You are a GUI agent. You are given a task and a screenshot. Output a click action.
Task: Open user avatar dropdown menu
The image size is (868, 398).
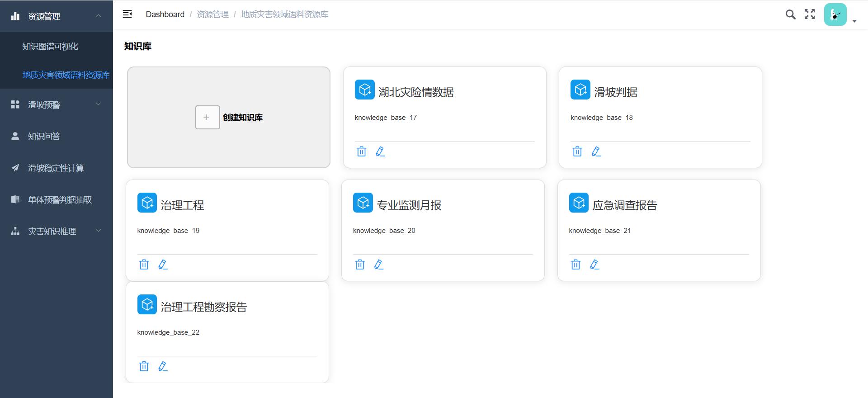(839, 15)
